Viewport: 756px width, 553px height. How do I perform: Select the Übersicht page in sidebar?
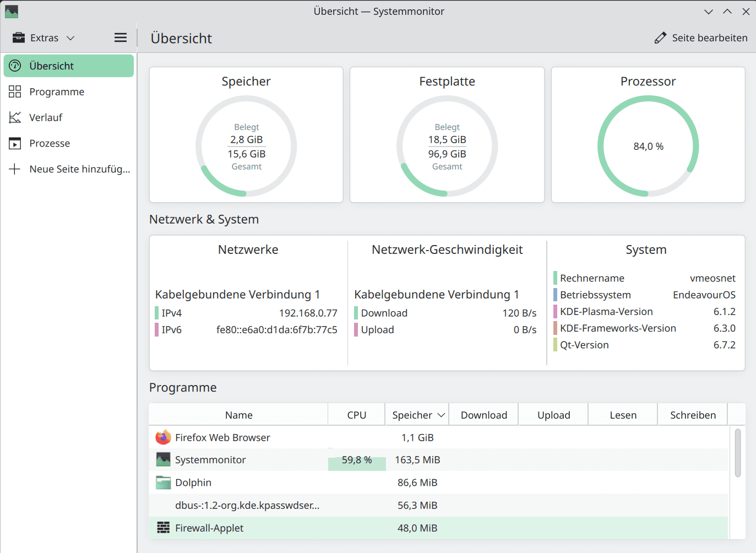point(69,66)
